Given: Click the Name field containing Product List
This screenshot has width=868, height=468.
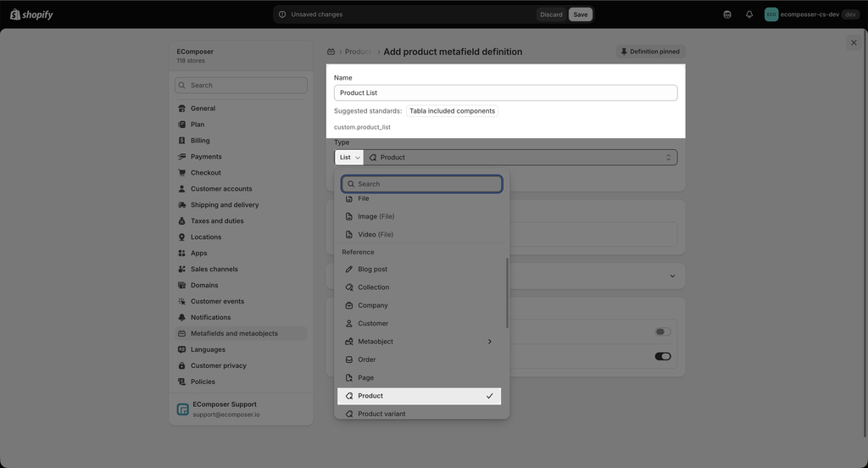Looking at the screenshot, I should tap(505, 92).
